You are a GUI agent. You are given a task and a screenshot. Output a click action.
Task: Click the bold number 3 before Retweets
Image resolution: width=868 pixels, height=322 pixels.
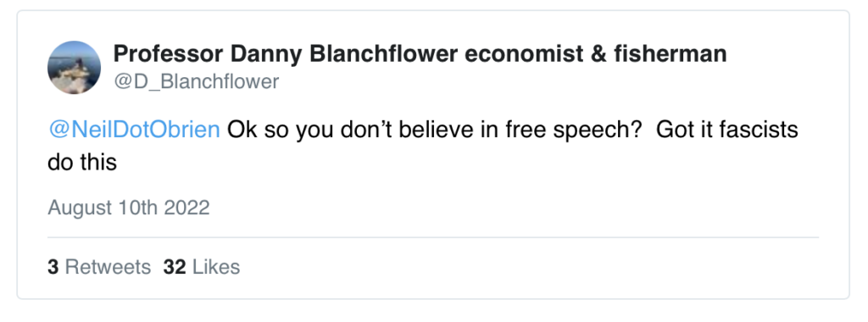coord(53,267)
